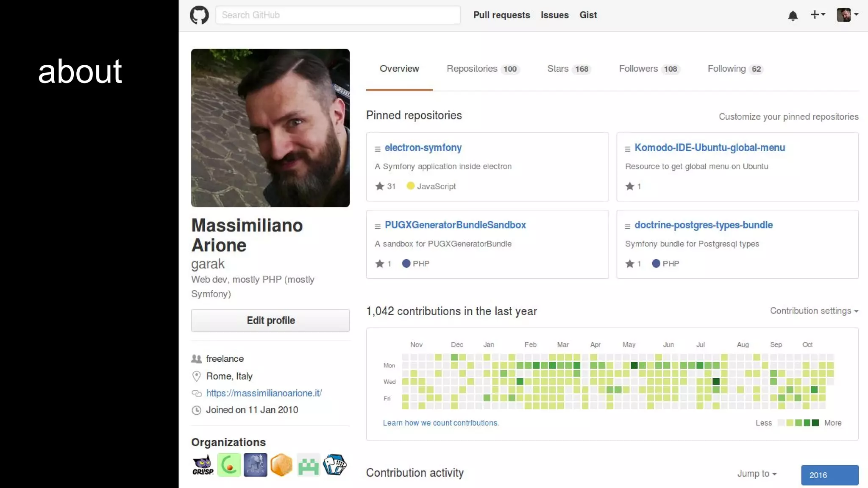The height and width of the screenshot is (488, 868).
Task: Select the 2016 year button
Action: [x=829, y=475]
